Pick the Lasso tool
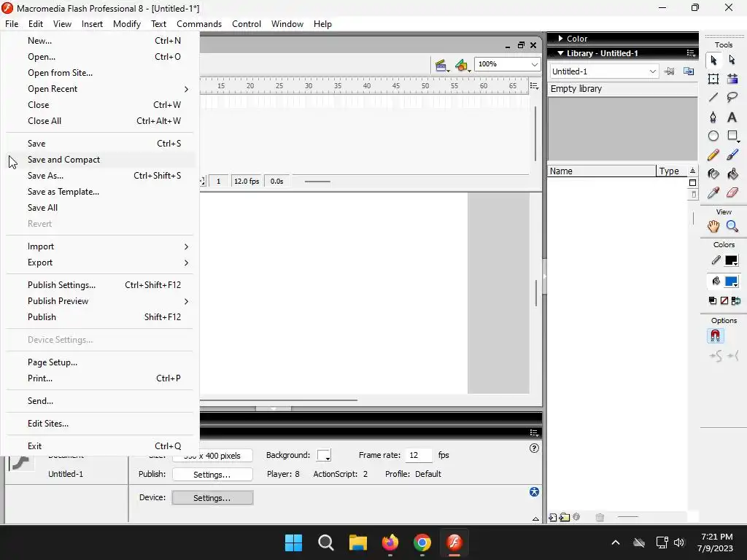This screenshot has width=747, height=560. tap(732, 98)
